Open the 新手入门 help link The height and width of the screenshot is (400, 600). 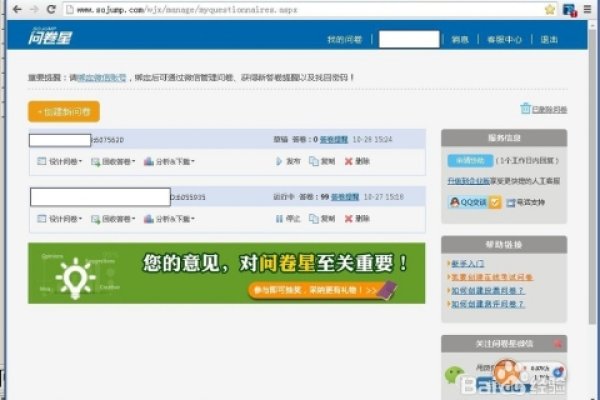coord(468,263)
